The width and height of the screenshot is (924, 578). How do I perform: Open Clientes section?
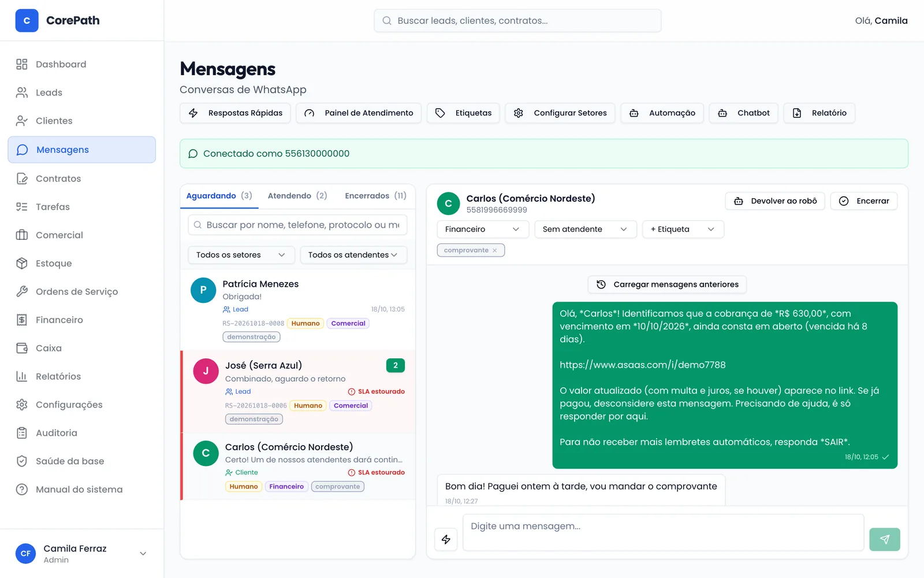click(81, 121)
